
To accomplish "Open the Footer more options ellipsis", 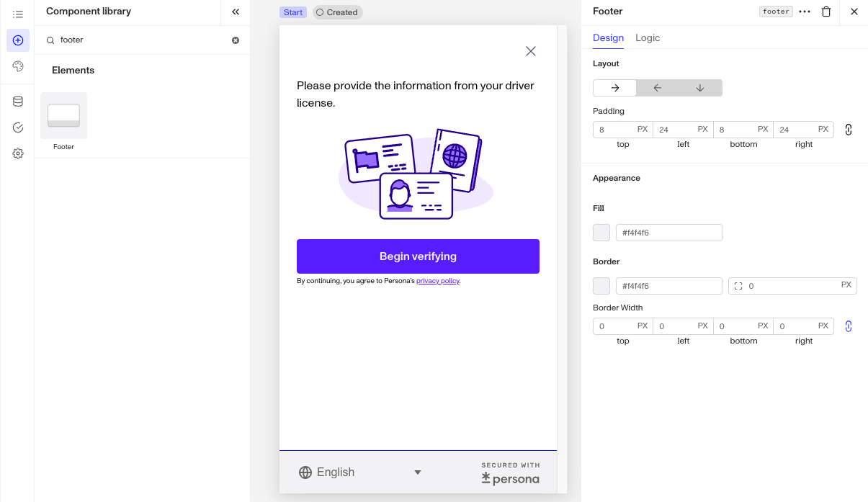I will (x=805, y=12).
